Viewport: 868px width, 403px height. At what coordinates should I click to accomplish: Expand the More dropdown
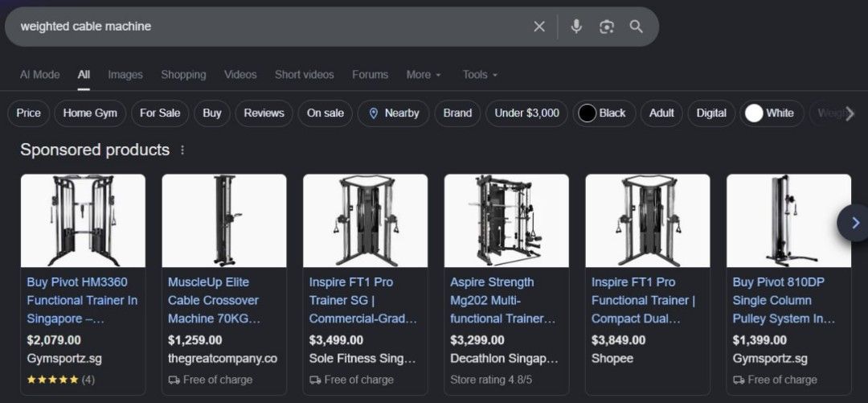[424, 75]
